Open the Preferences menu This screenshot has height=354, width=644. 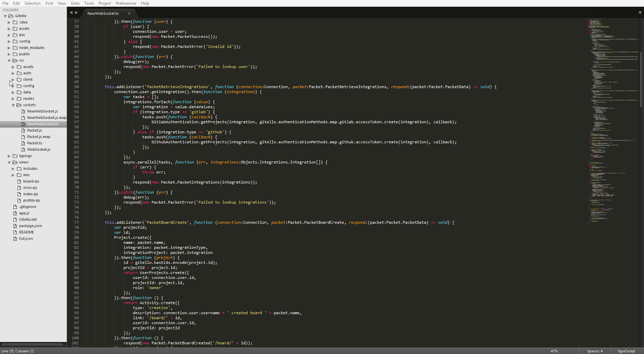click(x=126, y=3)
